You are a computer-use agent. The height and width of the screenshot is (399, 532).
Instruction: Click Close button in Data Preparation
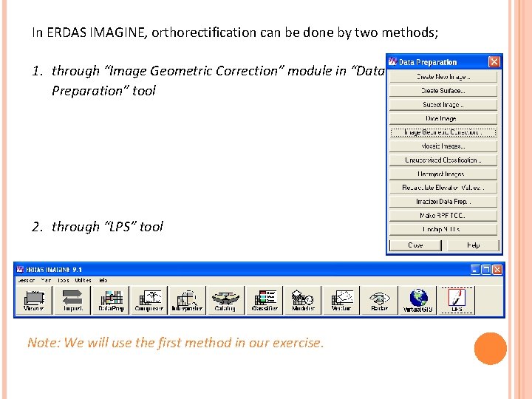(x=415, y=245)
